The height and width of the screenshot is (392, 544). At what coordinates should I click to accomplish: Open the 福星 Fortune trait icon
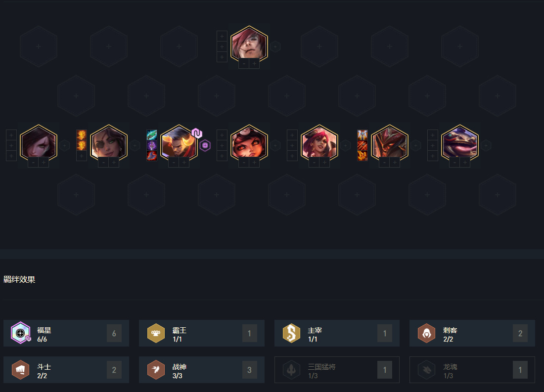pyautogui.click(x=20, y=333)
